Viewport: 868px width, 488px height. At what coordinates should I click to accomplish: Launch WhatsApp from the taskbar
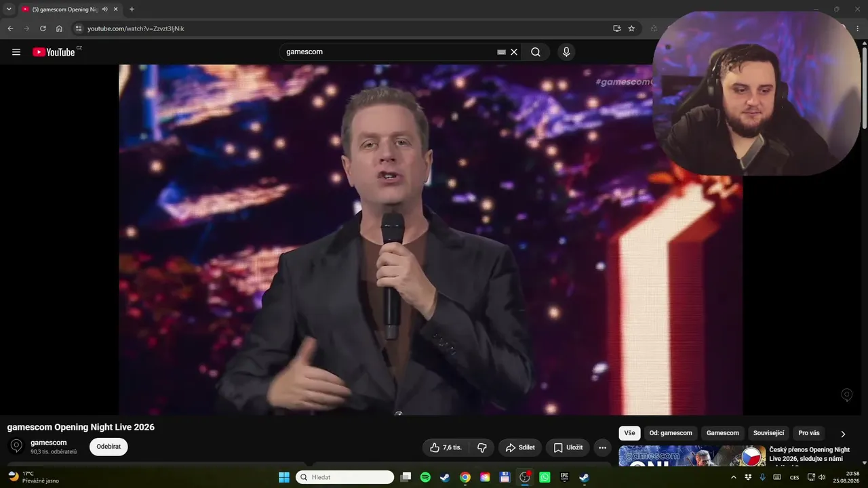point(545,477)
